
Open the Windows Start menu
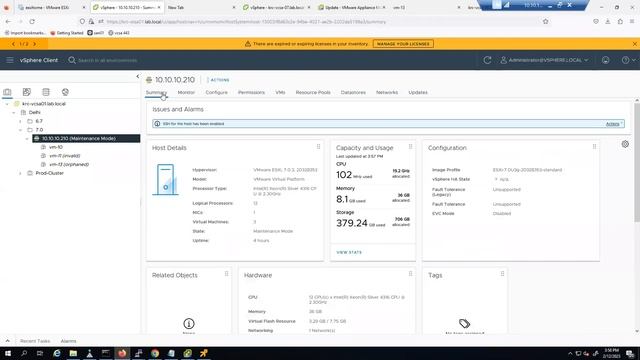click(x=7, y=353)
